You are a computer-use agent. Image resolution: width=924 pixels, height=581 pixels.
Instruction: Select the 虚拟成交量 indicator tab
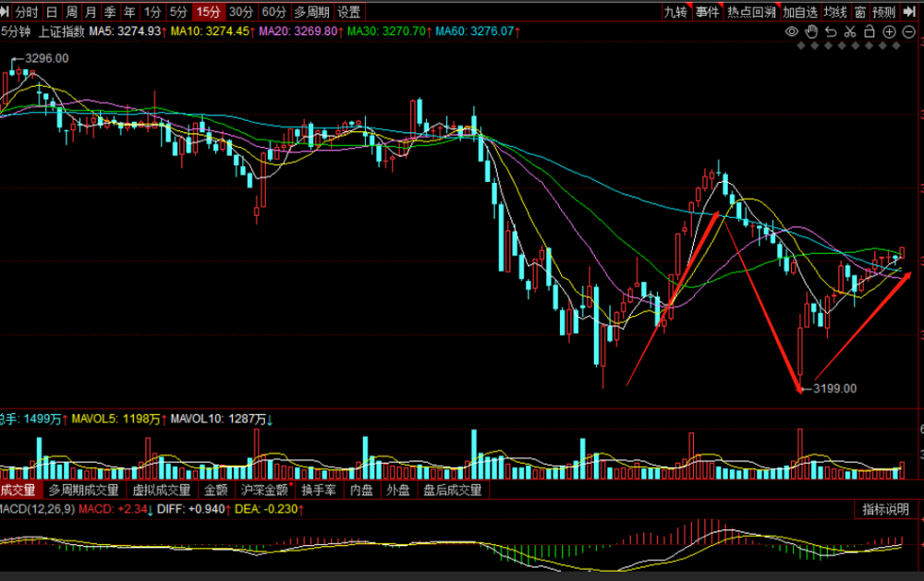click(162, 490)
